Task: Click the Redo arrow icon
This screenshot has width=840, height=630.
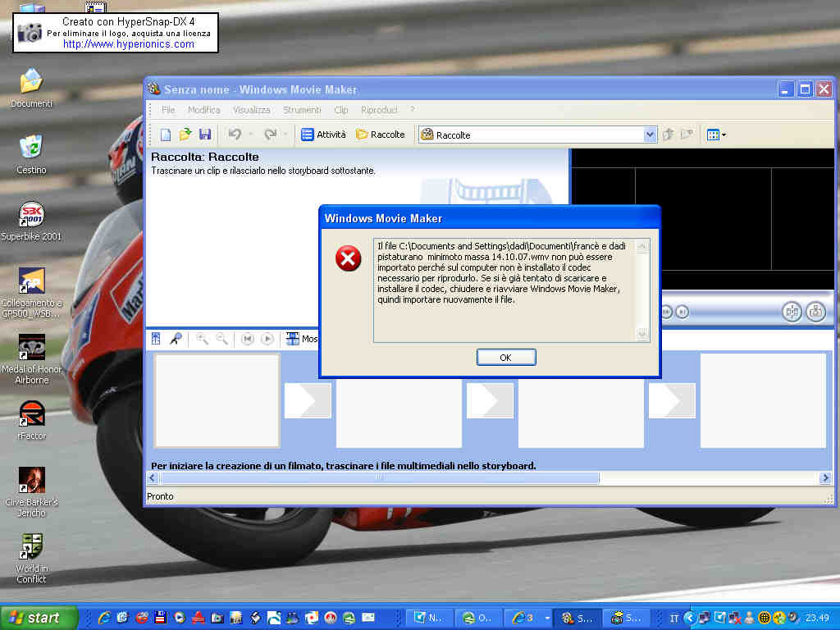Action: click(x=270, y=135)
